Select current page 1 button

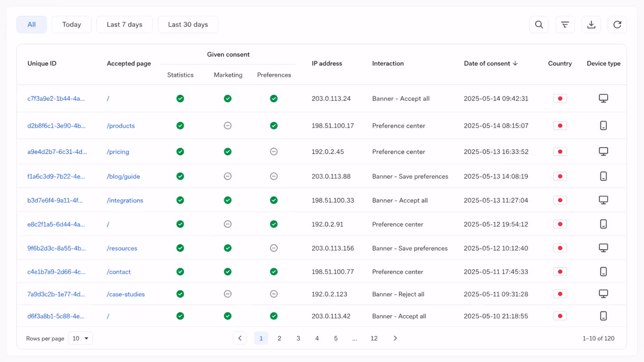point(261,338)
